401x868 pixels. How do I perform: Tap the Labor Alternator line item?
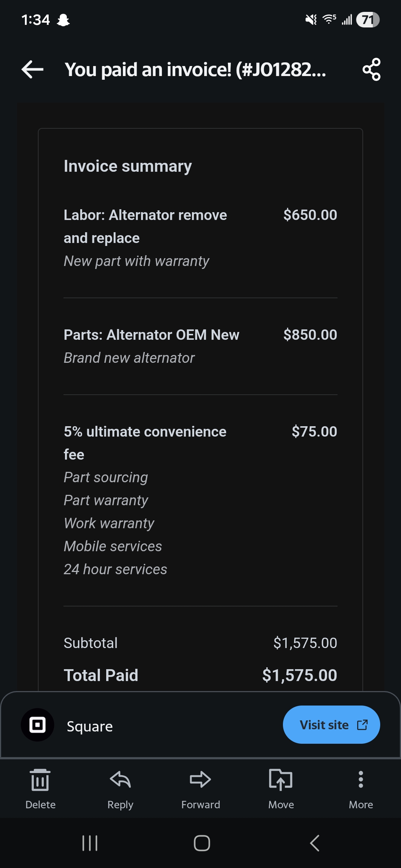[146, 226]
